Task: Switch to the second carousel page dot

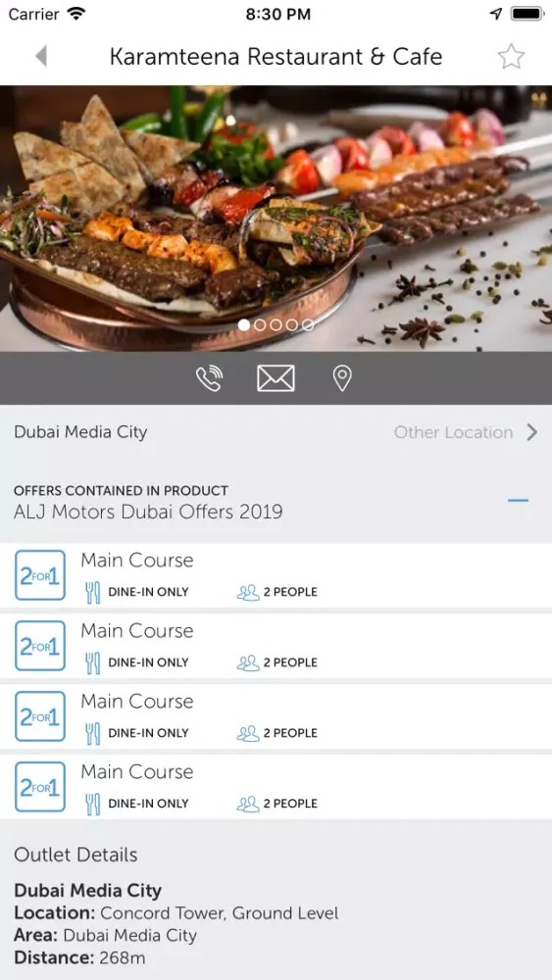Action: (x=260, y=325)
